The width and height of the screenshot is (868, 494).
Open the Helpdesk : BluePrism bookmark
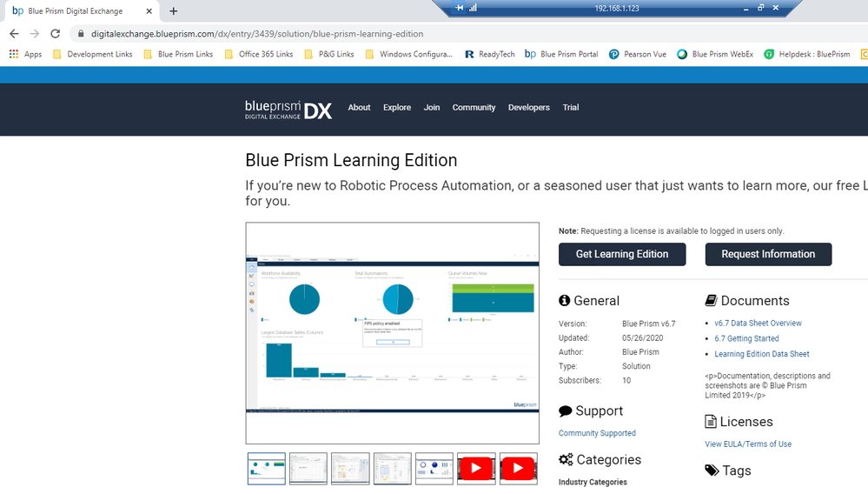click(x=807, y=54)
